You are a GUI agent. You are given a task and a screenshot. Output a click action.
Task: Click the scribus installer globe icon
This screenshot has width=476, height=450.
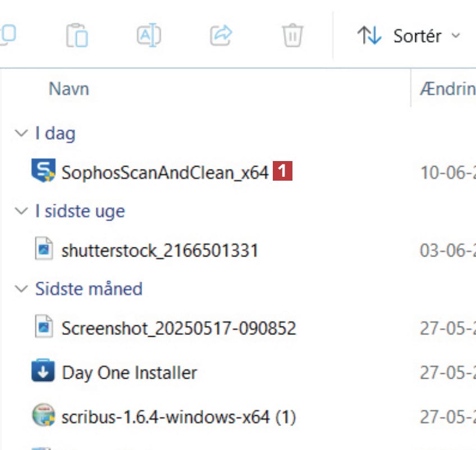tap(43, 416)
